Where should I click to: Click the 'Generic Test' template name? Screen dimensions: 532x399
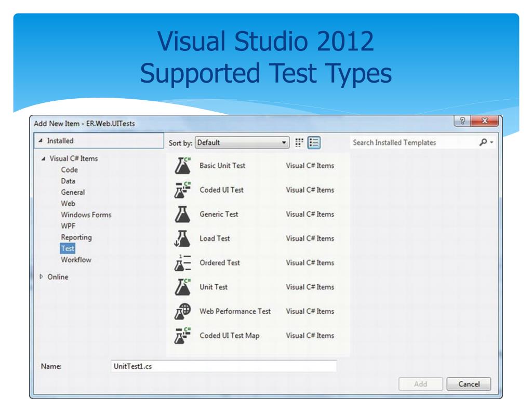[x=219, y=214]
